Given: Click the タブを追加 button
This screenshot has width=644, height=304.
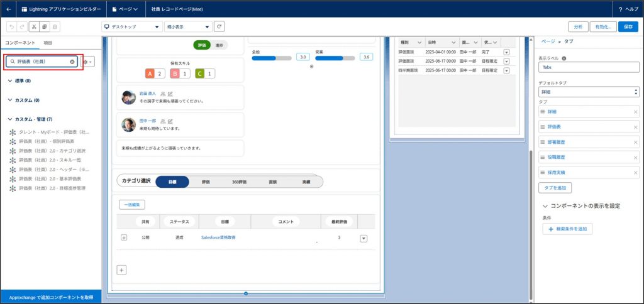Looking at the screenshot, I should [x=555, y=188].
